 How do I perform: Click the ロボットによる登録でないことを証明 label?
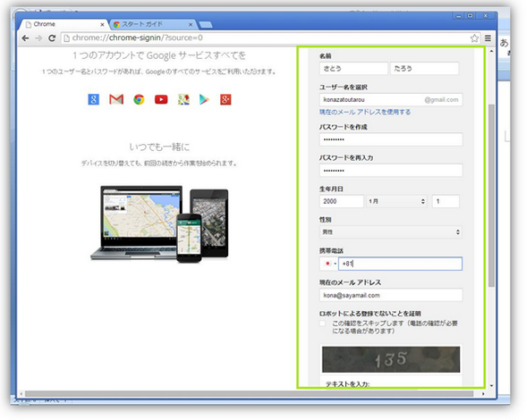pos(370,314)
